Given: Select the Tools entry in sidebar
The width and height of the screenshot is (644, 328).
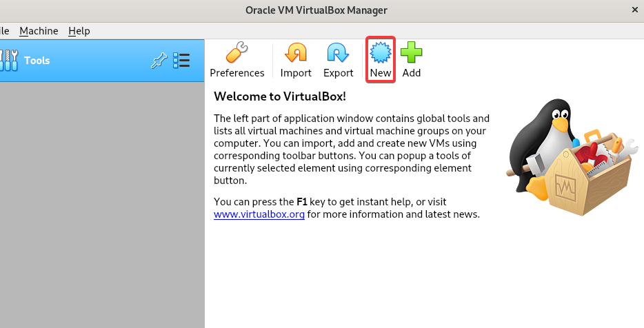Looking at the screenshot, I should [102, 61].
